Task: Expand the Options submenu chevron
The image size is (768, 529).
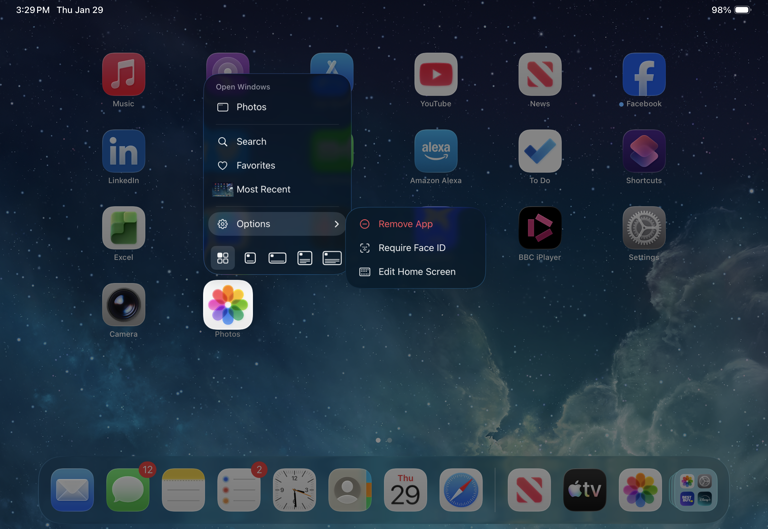Action: (336, 224)
